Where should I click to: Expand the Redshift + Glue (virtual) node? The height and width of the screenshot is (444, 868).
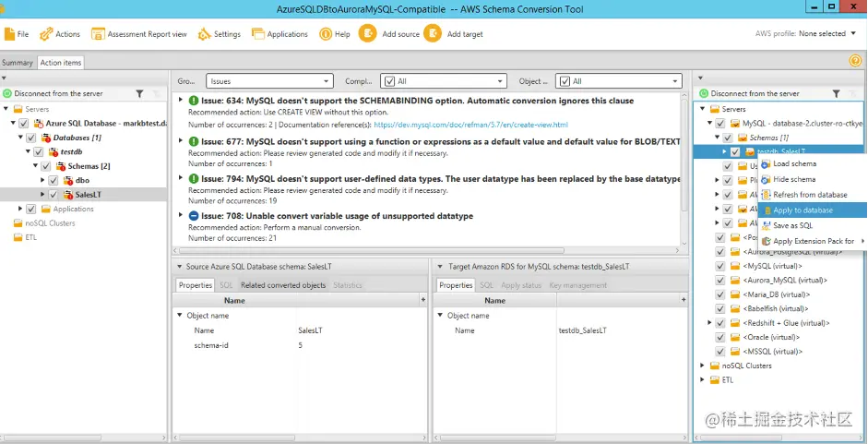coord(709,322)
